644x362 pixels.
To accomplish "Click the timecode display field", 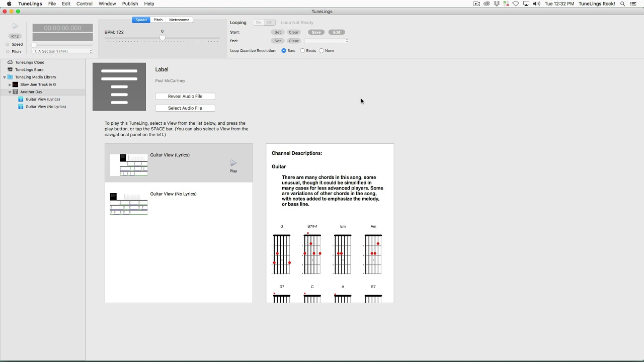I will (63, 28).
